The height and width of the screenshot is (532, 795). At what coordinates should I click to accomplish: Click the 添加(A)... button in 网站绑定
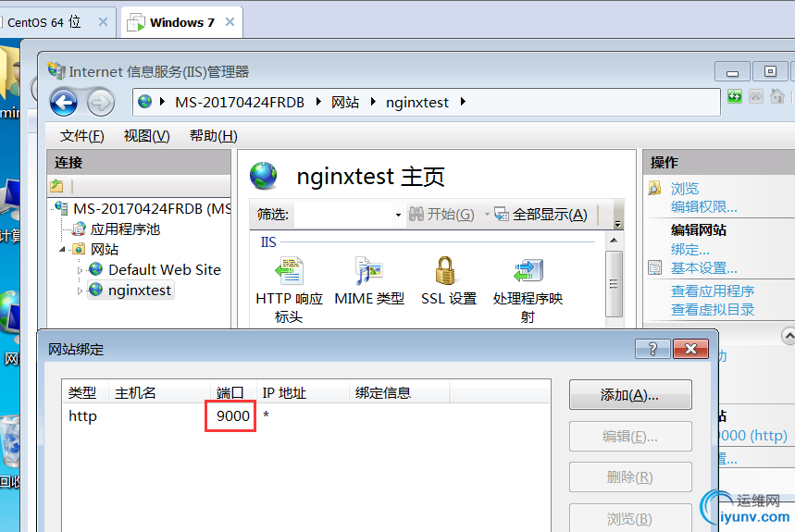pyautogui.click(x=630, y=395)
